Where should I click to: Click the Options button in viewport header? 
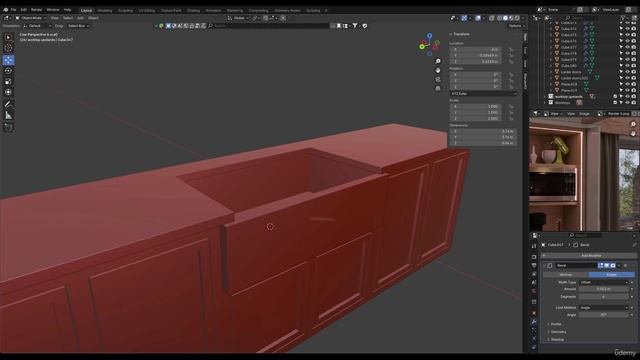(516, 26)
